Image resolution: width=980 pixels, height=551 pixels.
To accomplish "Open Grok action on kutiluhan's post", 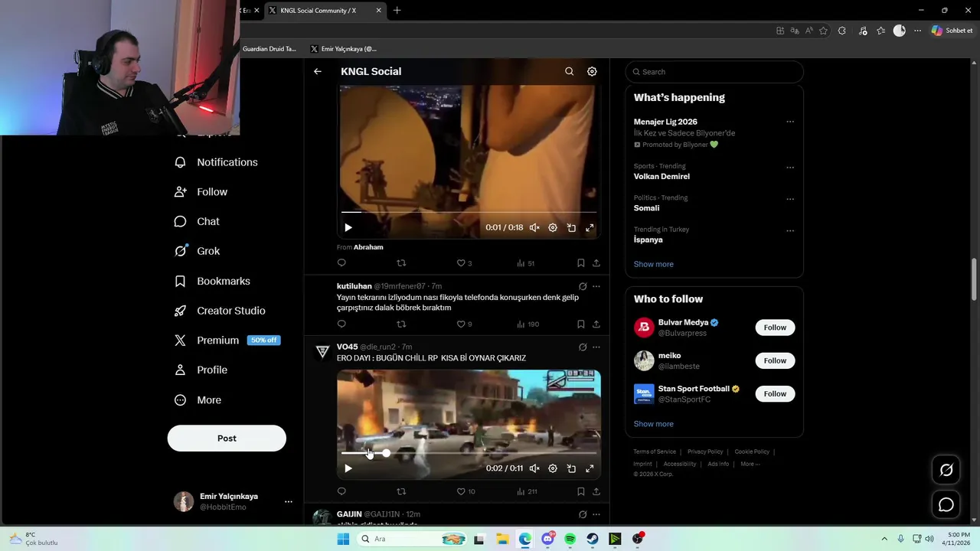I will pos(583,286).
